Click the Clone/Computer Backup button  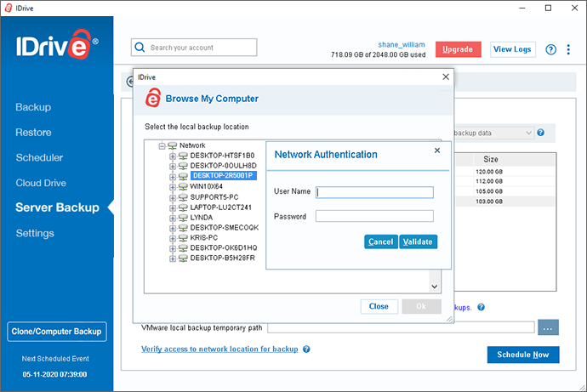coord(56,332)
